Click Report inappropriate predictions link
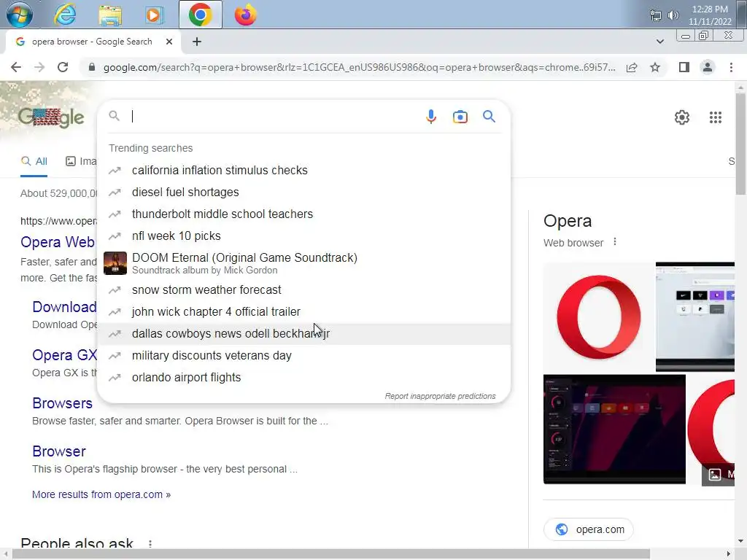This screenshot has height=560, width=747. (x=440, y=396)
